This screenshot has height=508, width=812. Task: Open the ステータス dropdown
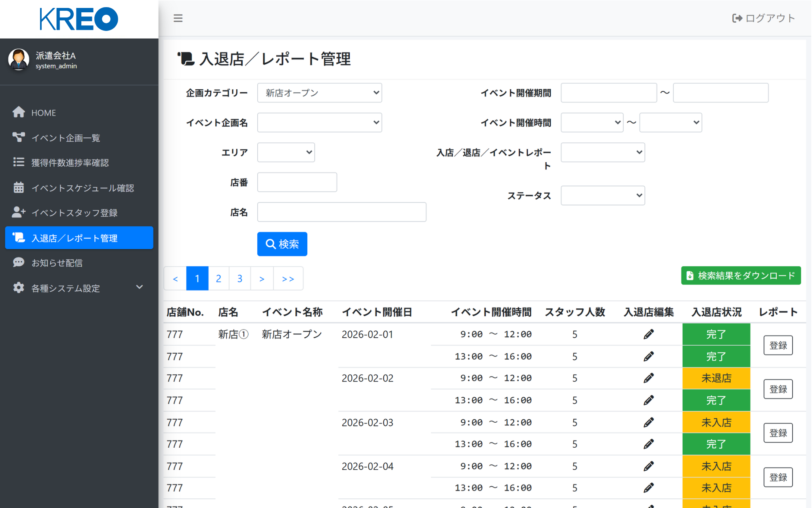click(602, 195)
